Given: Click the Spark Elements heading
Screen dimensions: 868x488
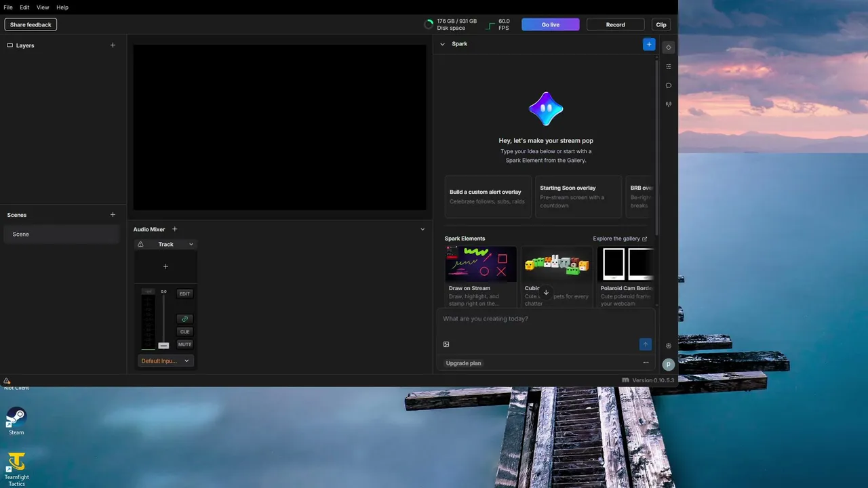Looking at the screenshot, I should pyautogui.click(x=465, y=239).
